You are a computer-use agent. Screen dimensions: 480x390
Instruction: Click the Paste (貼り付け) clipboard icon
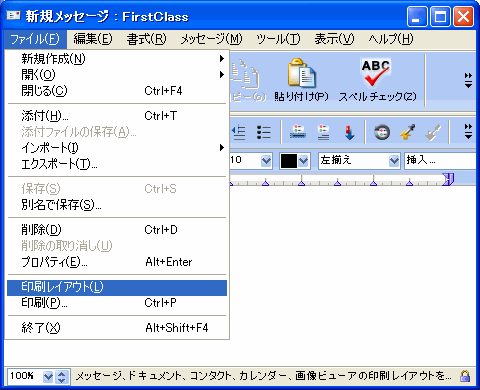coord(301,73)
